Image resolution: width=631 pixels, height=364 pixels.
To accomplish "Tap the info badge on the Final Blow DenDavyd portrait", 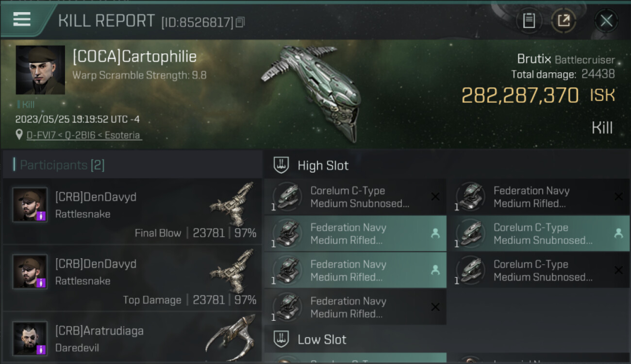I will pos(41,215).
